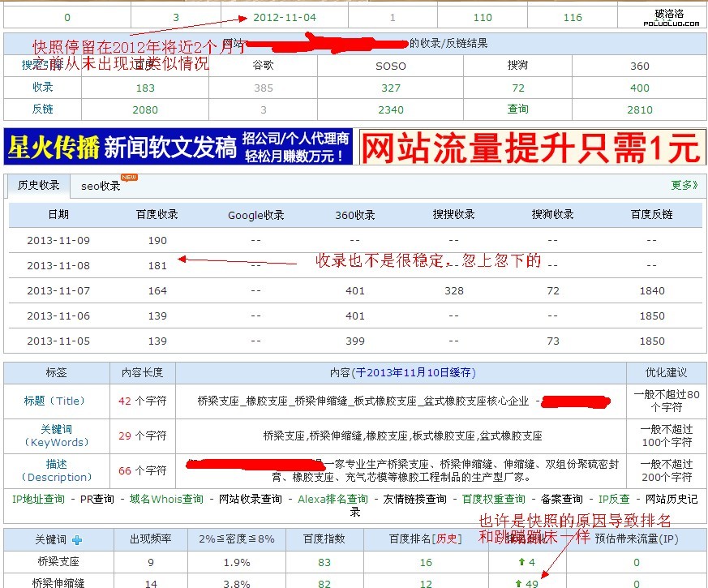Open the Alexa排名查询 link
Viewport: 708px width, 588px height.
coord(333,499)
